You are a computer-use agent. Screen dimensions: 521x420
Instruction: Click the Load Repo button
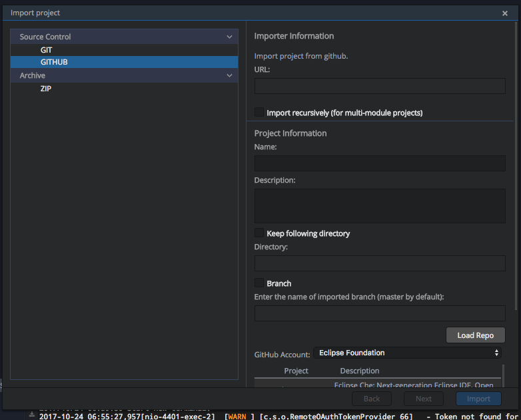[x=476, y=335]
